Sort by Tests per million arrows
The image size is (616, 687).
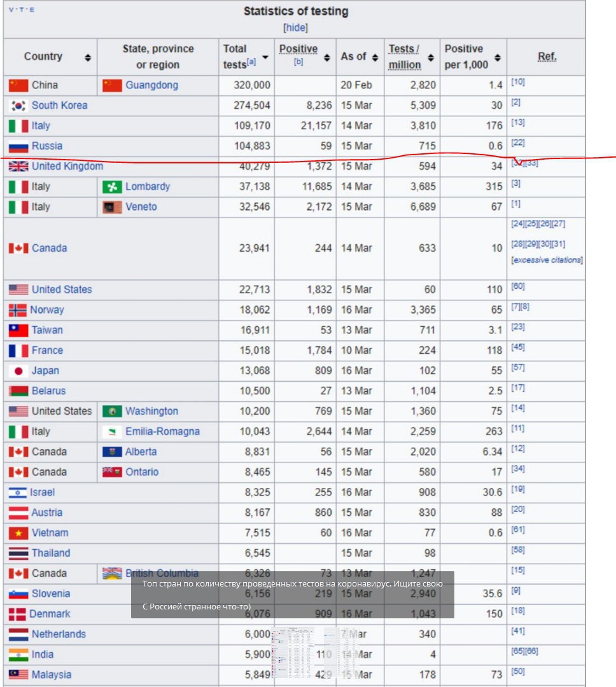point(431,57)
